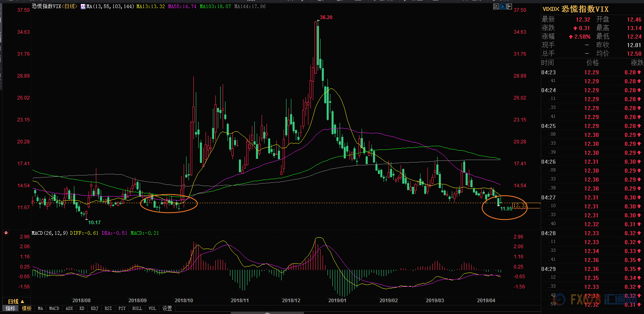This screenshot has height=314, width=644.
Task: Select the ADX indicator
Action: click(x=69, y=309)
